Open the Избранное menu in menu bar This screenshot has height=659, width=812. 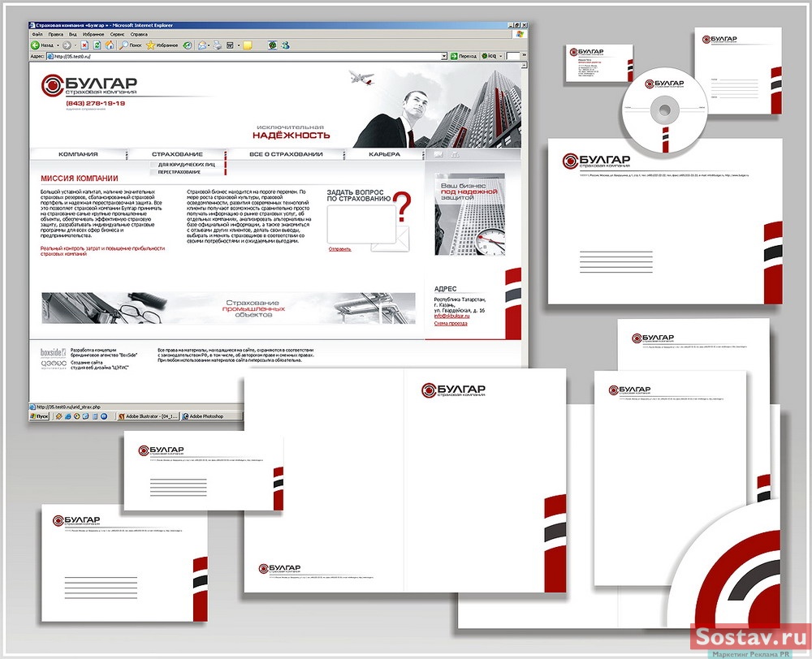(93, 35)
